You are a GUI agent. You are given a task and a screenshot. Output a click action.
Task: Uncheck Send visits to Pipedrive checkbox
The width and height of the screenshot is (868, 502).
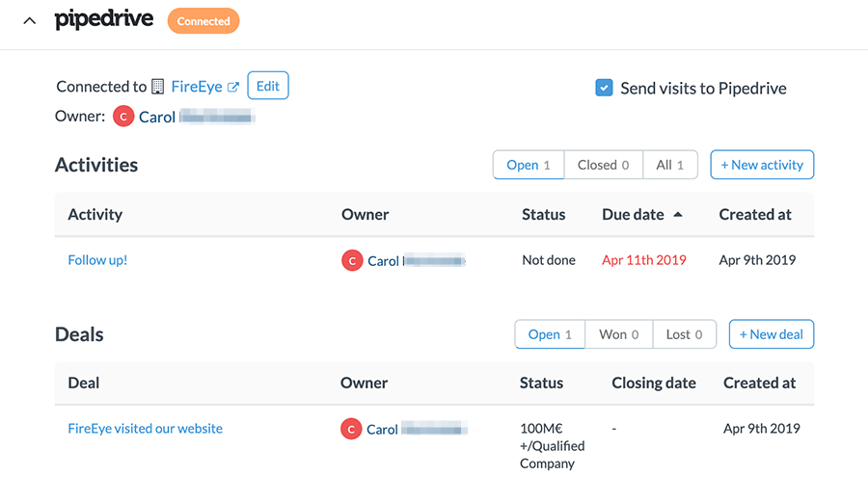pos(604,88)
